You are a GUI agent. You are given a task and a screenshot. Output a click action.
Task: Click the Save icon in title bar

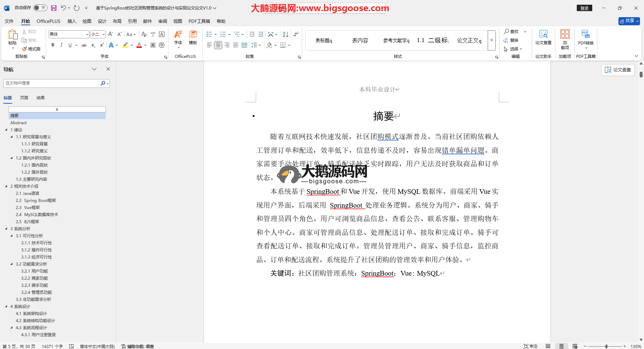(54, 8)
